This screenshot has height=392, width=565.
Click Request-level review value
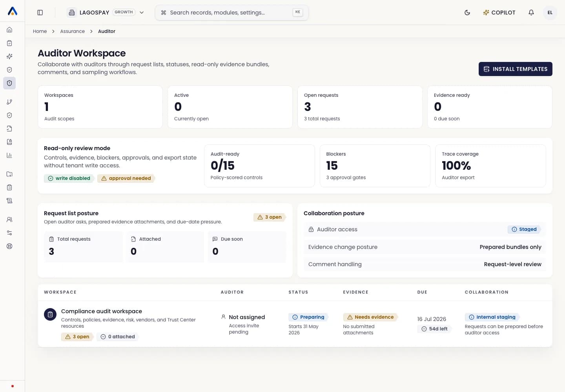[x=512, y=264]
